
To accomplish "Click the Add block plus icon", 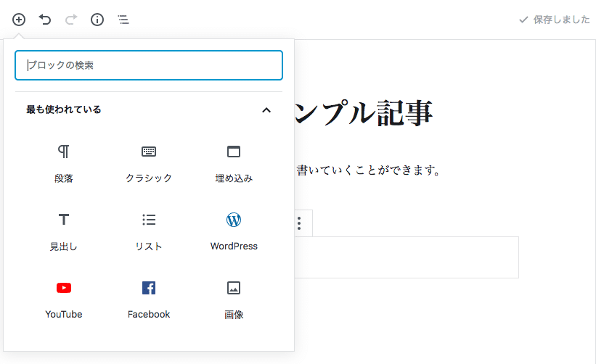I will tap(19, 20).
